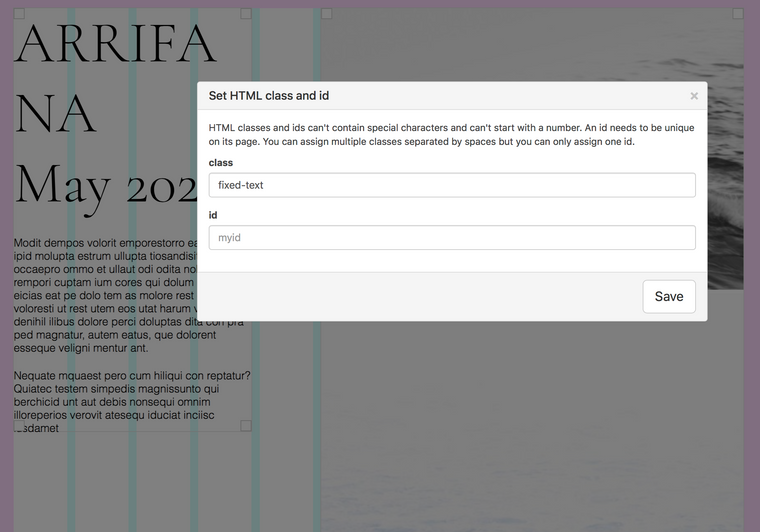The height and width of the screenshot is (532, 760).
Task: Grab the text box's top-left resize handle
Action: point(19,14)
